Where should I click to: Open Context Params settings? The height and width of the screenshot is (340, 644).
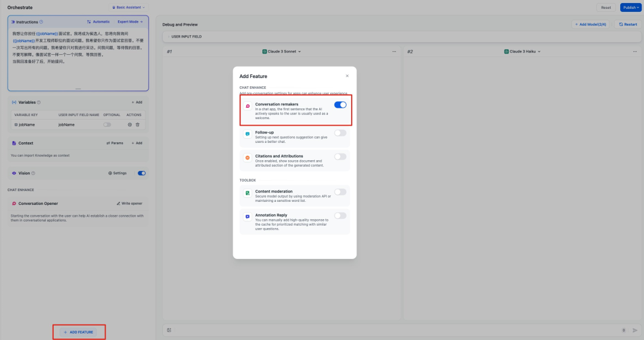click(114, 143)
